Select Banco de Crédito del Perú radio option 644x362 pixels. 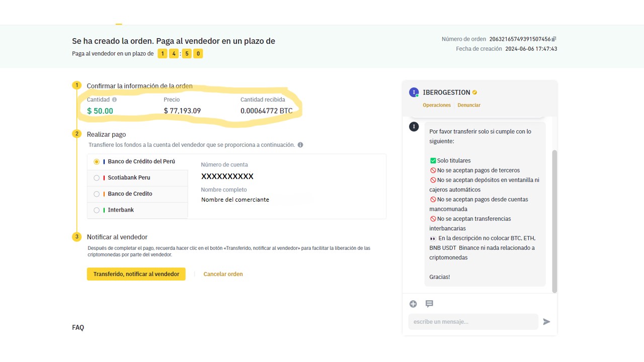97,162
